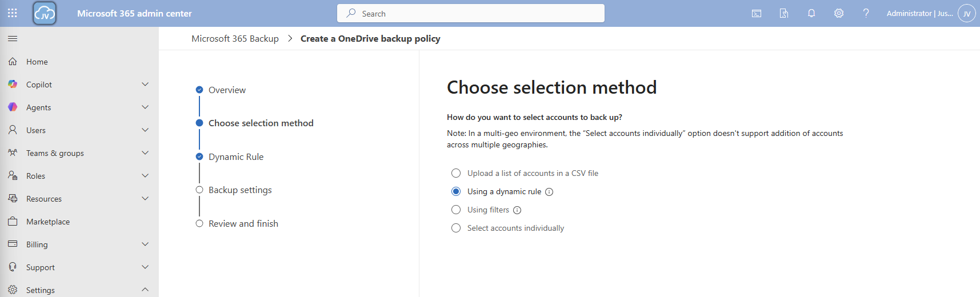Open Marketplace from the sidebar
The width and height of the screenshot is (980, 297).
pyautogui.click(x=48, y=222)
